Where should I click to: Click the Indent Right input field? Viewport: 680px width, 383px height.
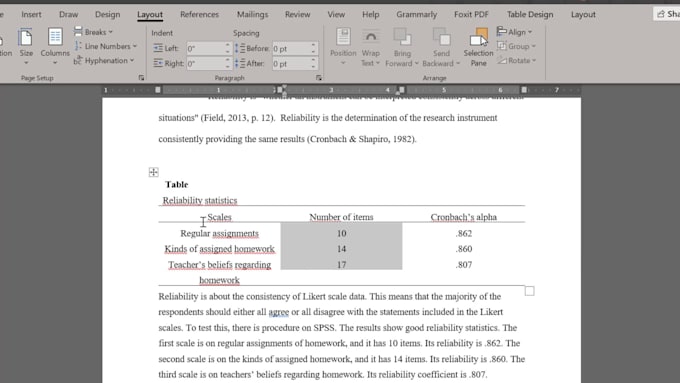tap(205, 63)
